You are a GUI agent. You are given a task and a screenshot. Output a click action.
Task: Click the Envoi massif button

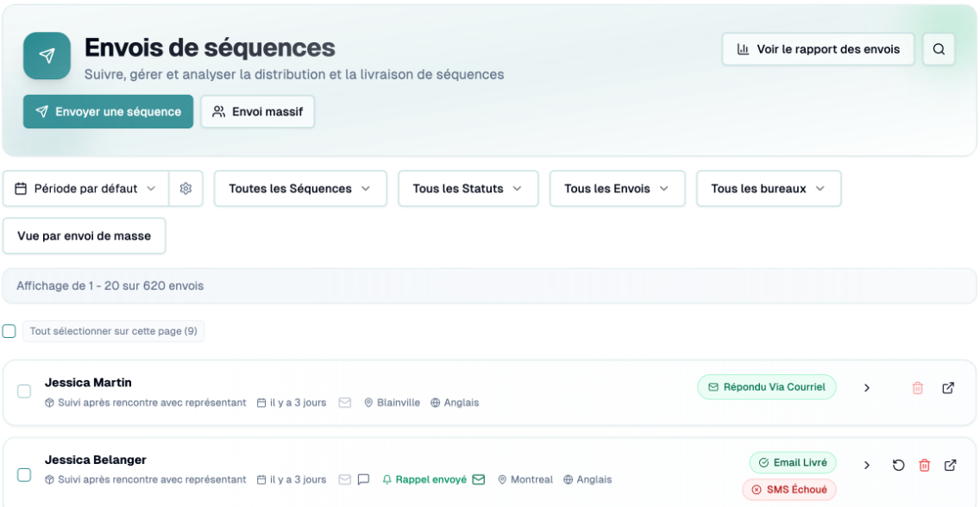click(x=257, y=112)
